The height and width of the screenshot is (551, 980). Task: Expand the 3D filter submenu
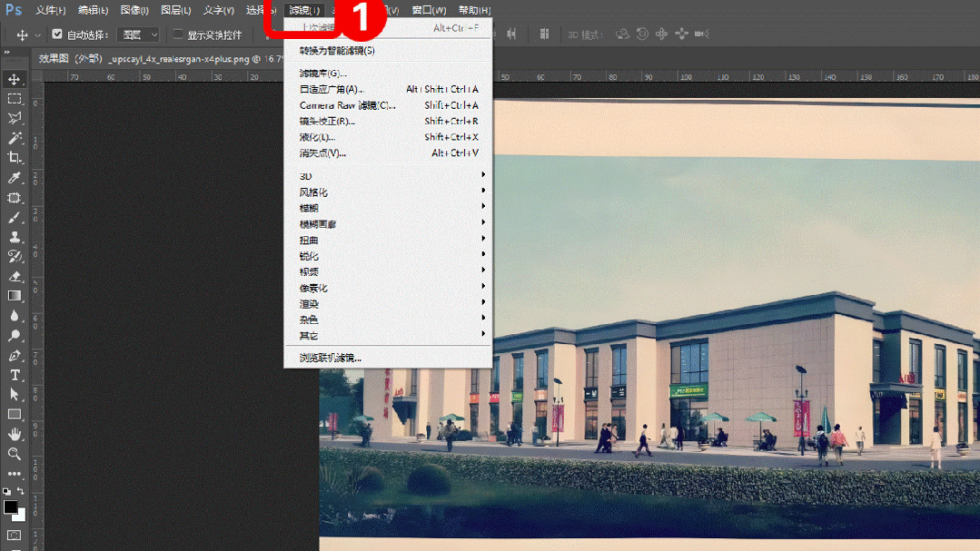click(388, 175)
